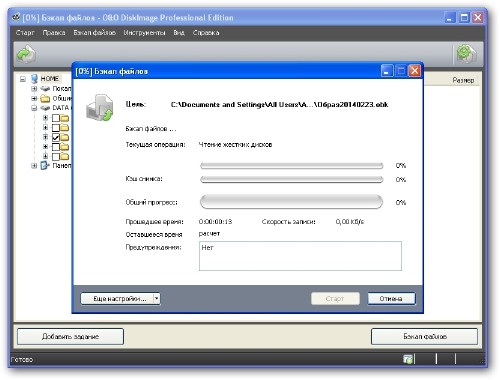Click the drive icon beside Локал… node
The height and width of the screenshot is (380, 500).
[x=45, y=89]
